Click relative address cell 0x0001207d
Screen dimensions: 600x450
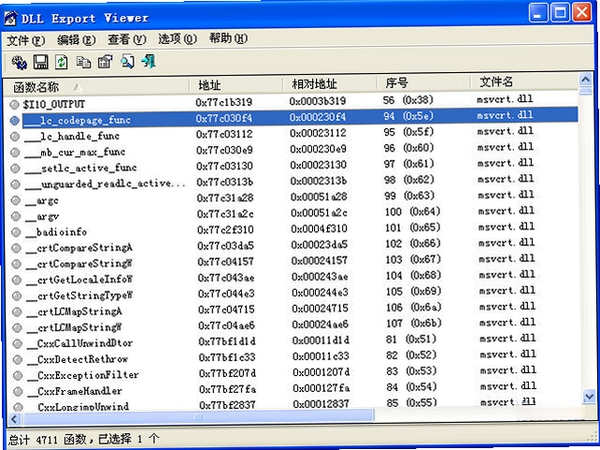(321, 372)
